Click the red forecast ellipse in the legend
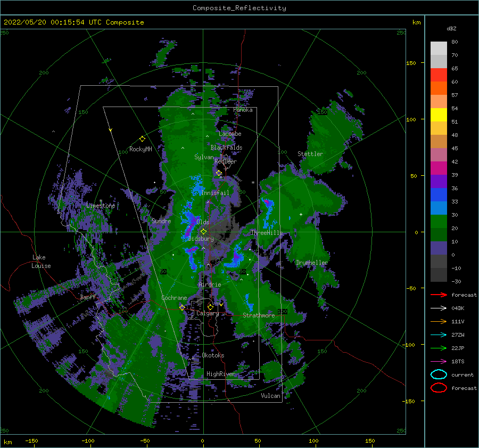Screen dimensions: 479x448 pyautogui.click(x=439, y=388)
